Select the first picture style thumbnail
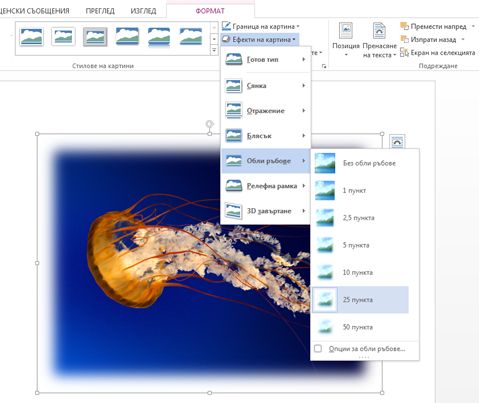This screenshot has width=479, height=403. pyautogui.click(x=31, y=36)
